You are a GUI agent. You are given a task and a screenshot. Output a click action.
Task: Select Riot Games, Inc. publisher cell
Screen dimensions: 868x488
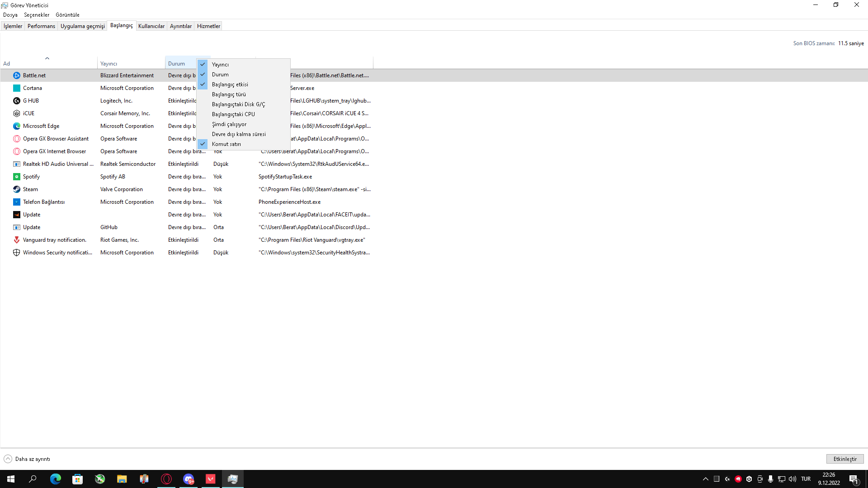pyautogui.click(x=119, y=240)
